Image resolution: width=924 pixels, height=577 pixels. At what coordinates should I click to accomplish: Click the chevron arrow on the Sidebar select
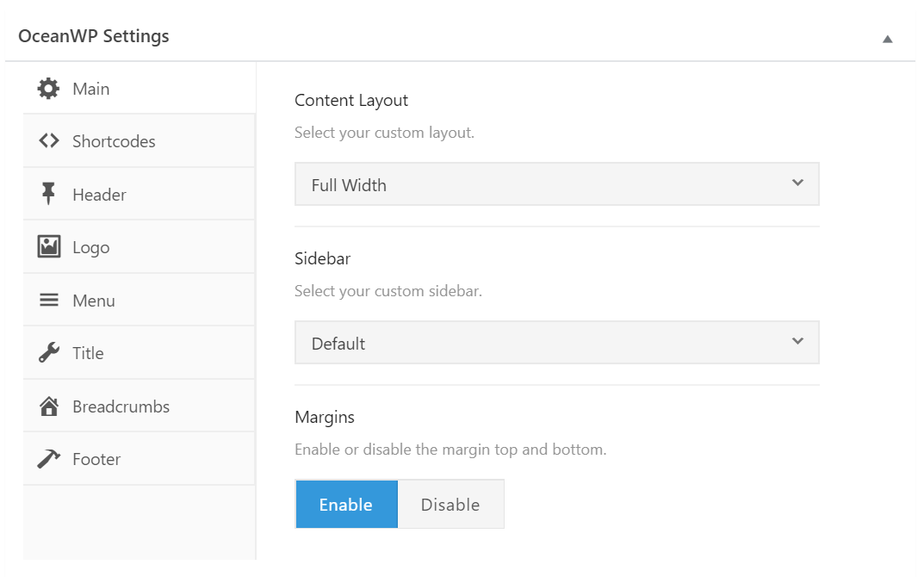(797, 342)
